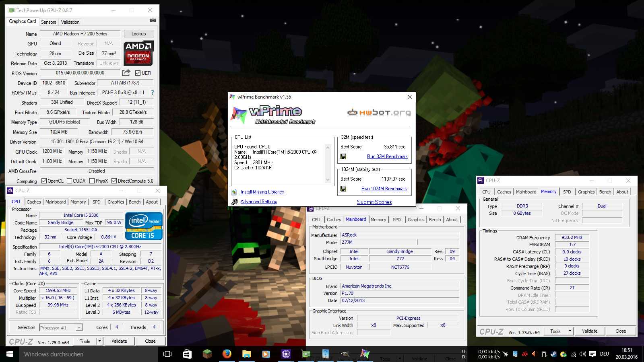Click the Run 32M Benchmark link
This screenshot has height=362, width=644.
387,156
